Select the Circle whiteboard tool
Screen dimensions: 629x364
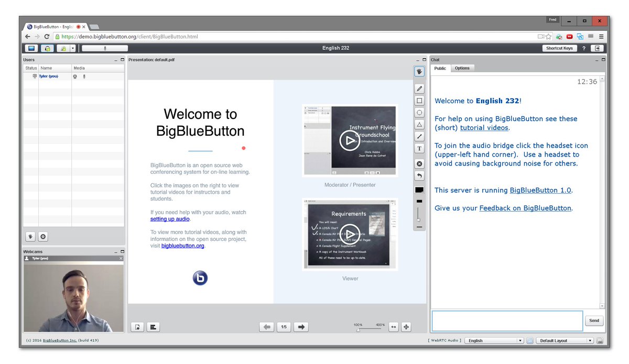tap(419, 113)
